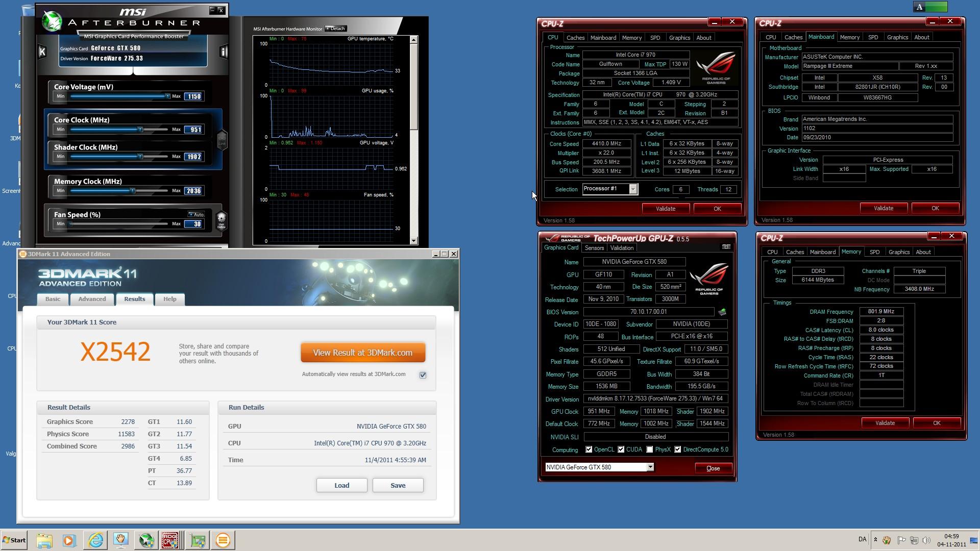This screenshot has width=980, height=551.
Task: Toggle PhysX checkbox in GPU-Z
Action: [x=649, y=449]
